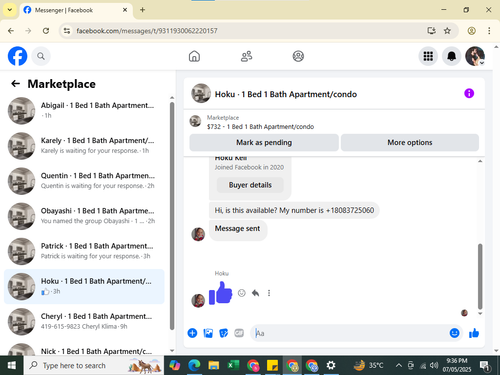Open Windows Start menu
Image resolution: width=500 pixels, height=375 pixels.
point(12,365)
